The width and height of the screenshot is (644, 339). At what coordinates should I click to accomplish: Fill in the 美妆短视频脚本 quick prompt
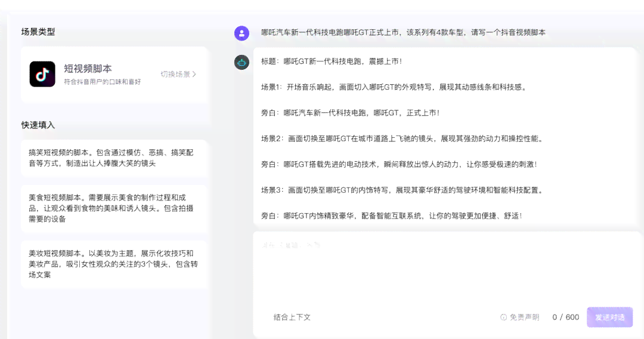click(x=114, y=264)
